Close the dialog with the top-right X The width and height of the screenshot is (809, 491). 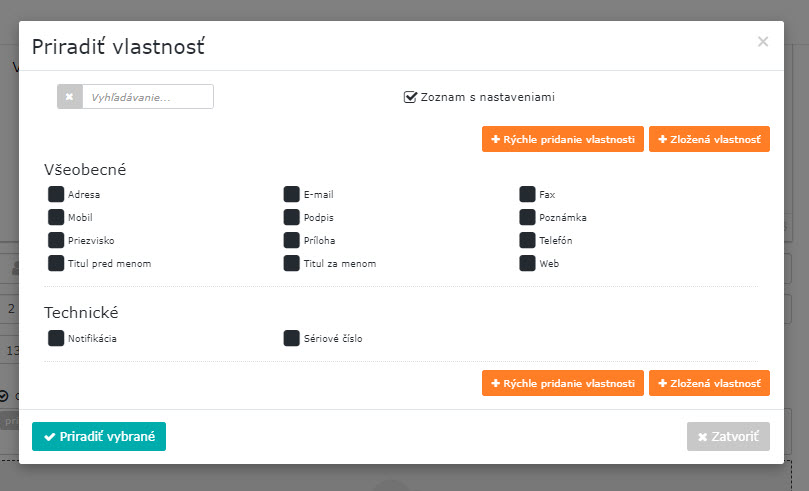763,42
